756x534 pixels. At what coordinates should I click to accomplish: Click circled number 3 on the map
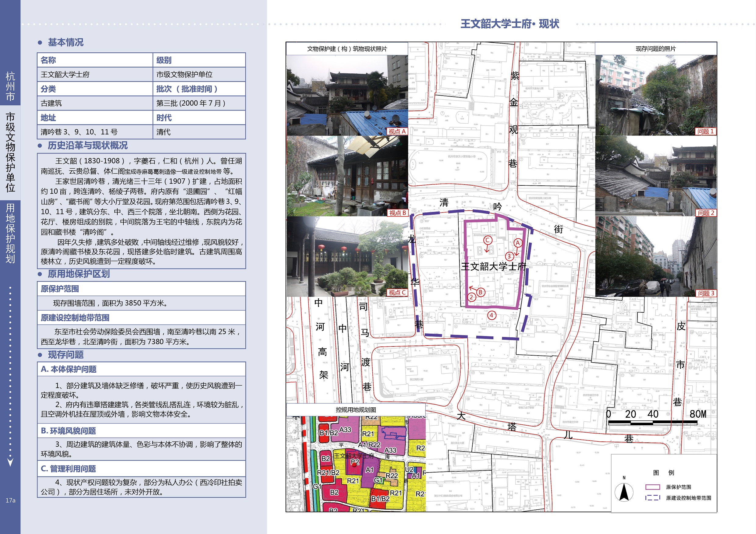point(509,256)
